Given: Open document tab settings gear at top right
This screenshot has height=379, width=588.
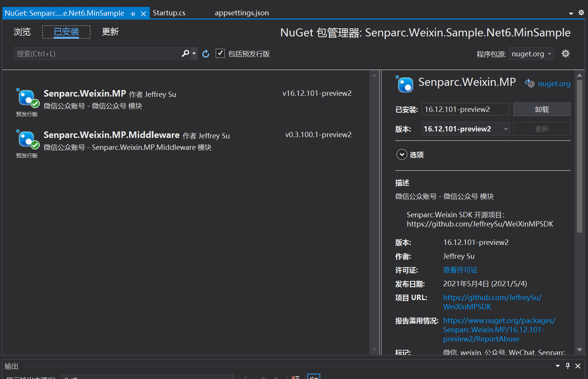Looking at the screenshot, I should click(581, 13).
